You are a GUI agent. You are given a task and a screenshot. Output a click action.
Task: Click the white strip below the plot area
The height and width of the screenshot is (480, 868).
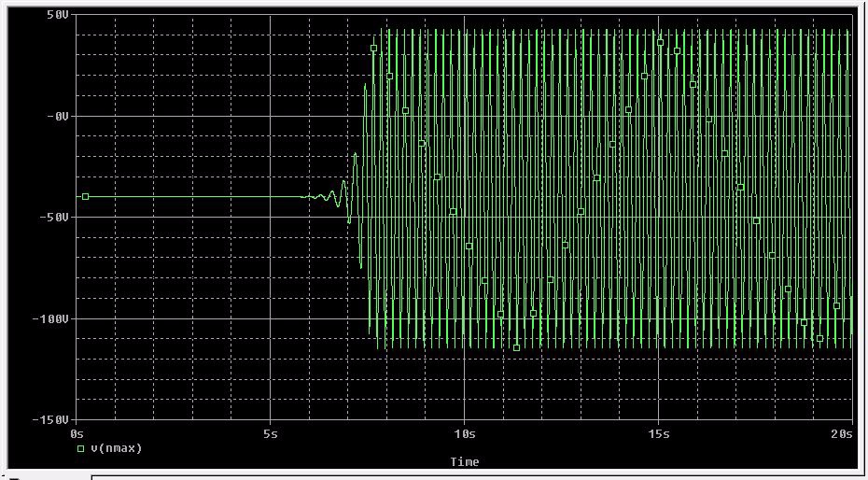(467, 476)
